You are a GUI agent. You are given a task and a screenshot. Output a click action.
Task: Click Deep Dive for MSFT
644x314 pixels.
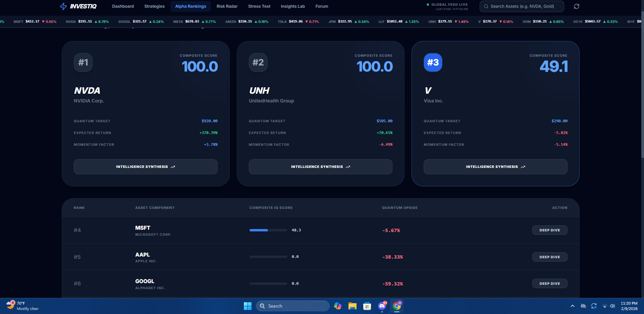[x=550, y=230]
